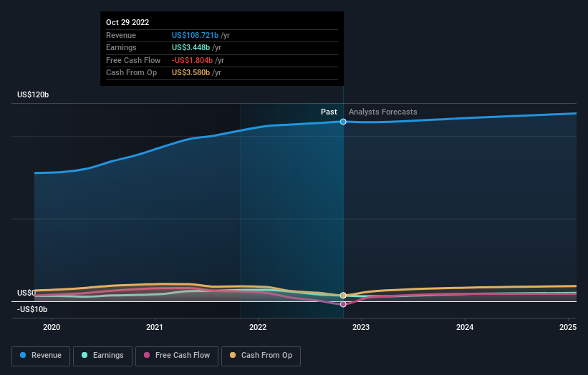Select the 2022 x-axis label
This screenshot has height=375, width=588.
(258, 327)
